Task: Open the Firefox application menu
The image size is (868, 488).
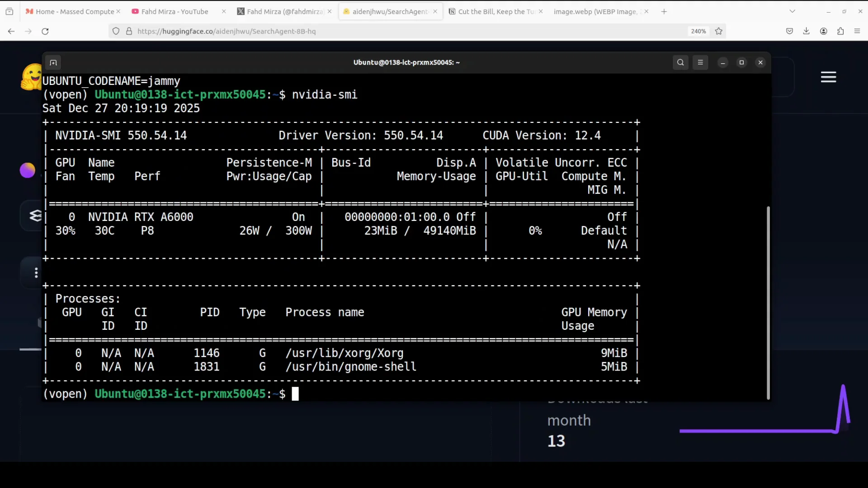Action: (857, 31)
